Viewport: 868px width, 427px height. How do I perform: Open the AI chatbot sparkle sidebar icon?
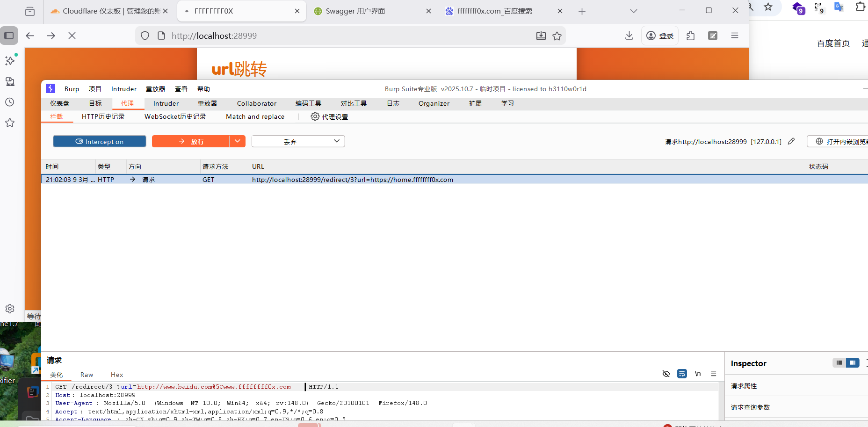(10, 61)
